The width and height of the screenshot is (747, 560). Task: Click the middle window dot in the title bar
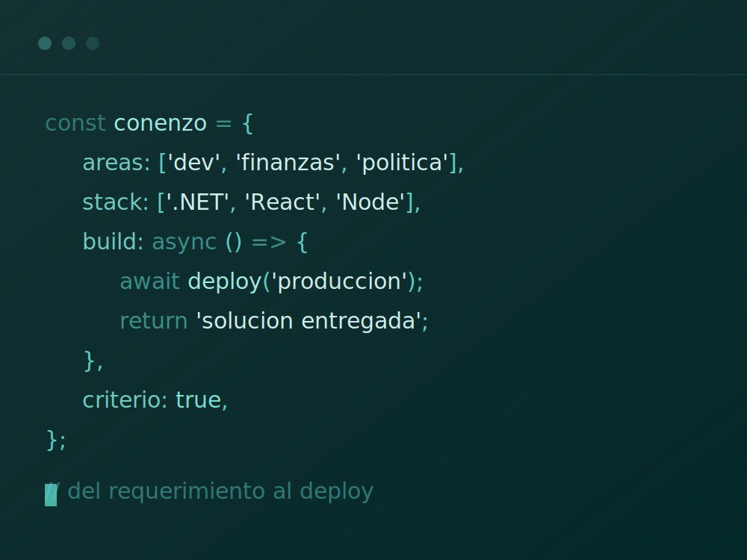pos(69,43)
